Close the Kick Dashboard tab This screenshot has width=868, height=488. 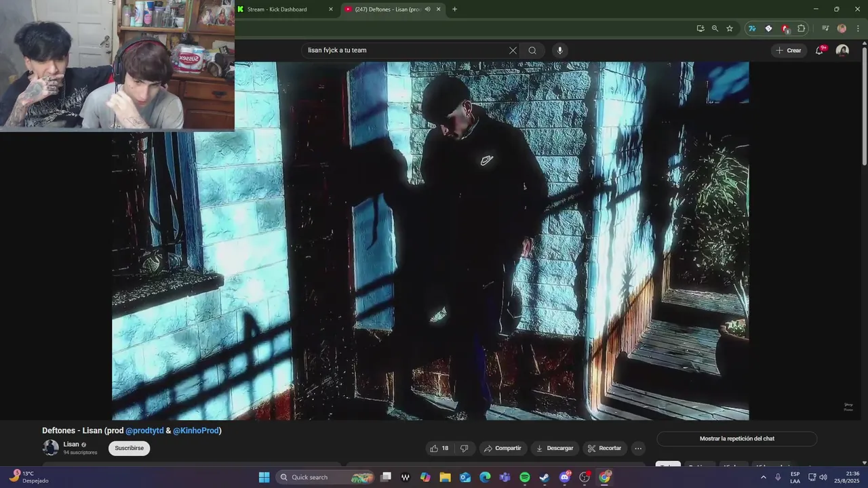pyautogui.click(x=331, y=9)
